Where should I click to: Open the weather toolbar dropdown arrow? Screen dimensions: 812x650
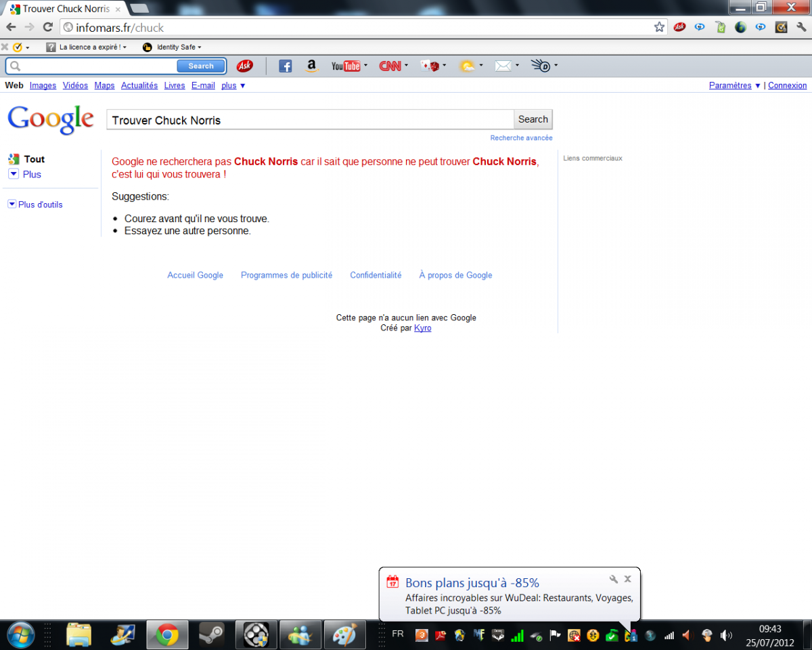[481, 66]
